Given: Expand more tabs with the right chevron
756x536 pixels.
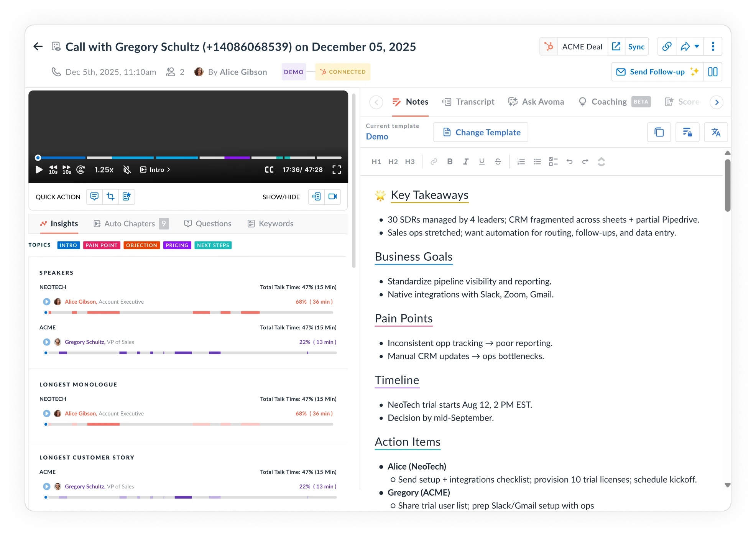Looking at the screenshot, I should coord(717,102).
